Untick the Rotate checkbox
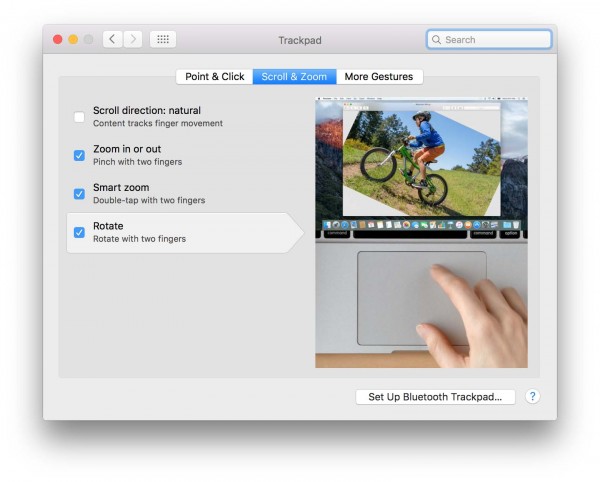Screen dimensions: 600x482 click(x=79, y=232)
